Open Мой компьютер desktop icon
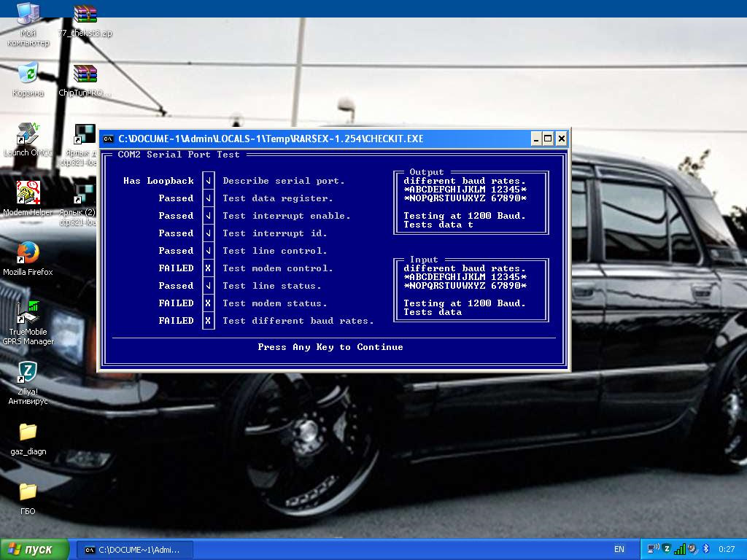 pos(28,15)
